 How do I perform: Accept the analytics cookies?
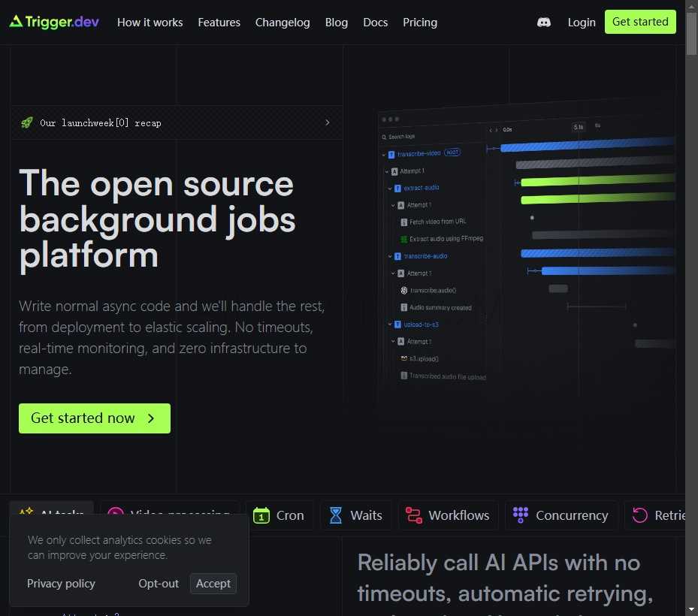pos(213,584)
